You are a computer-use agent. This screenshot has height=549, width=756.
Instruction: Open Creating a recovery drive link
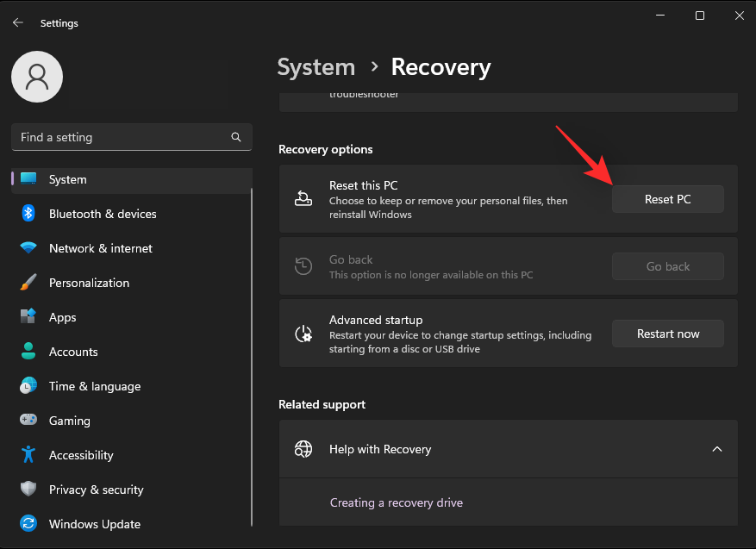pyautogui.click(x=397, y=502)
